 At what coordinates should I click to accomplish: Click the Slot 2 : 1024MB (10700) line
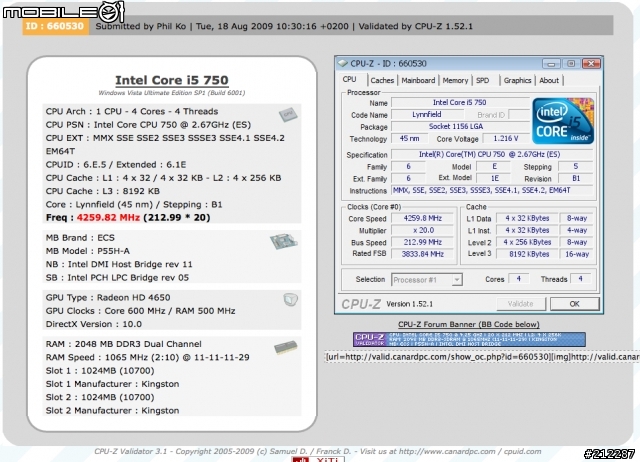point(100,397)
